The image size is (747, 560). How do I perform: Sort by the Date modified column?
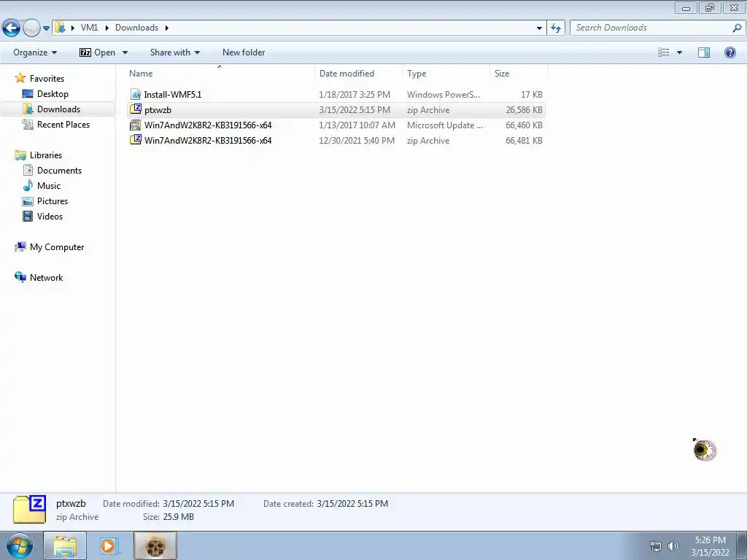tap(358, 74)
